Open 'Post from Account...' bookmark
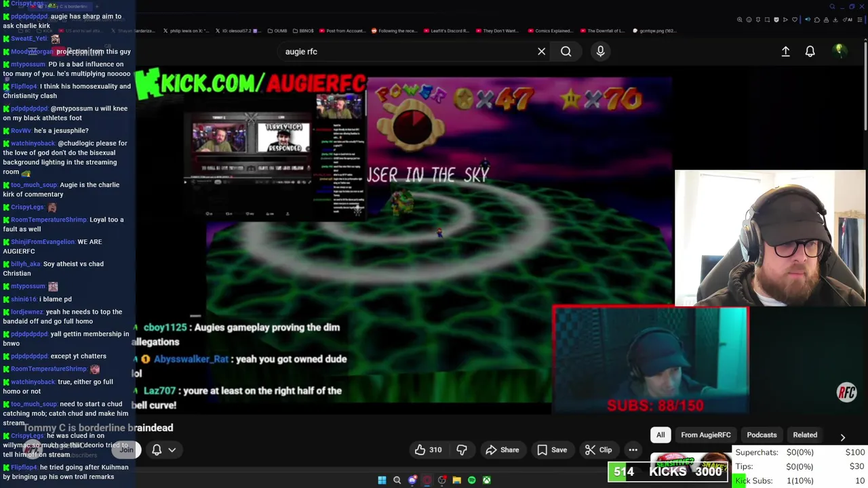Viewport: 868px width, 488px height. 342,30
